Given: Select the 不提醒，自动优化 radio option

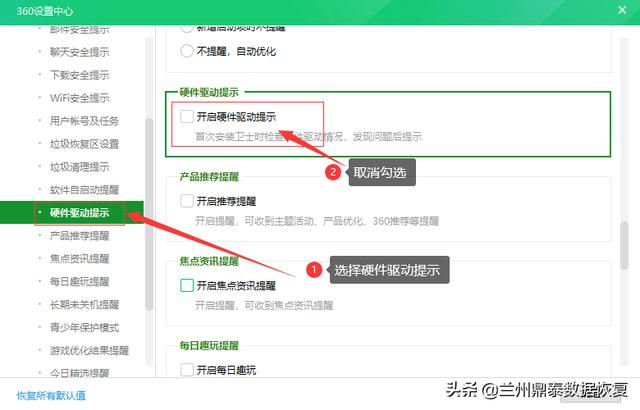Looking at the screenshot, I should pos(187,50).
